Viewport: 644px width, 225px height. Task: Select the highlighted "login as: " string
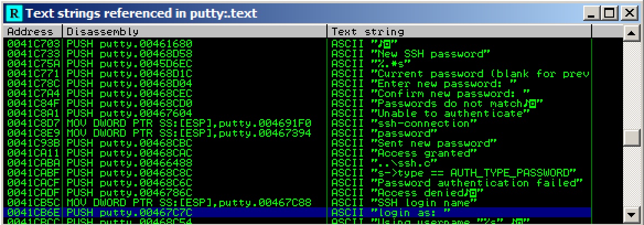pos(411,213)
